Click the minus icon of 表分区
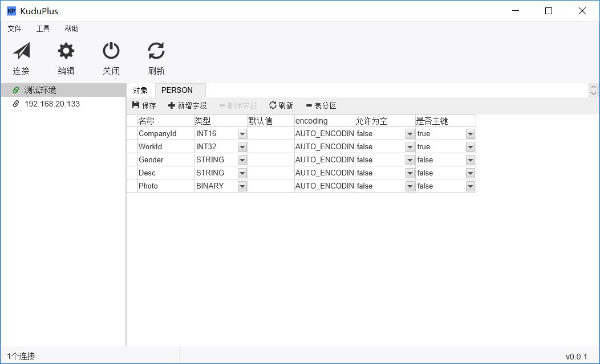The image size is (600, 364). 309,105
